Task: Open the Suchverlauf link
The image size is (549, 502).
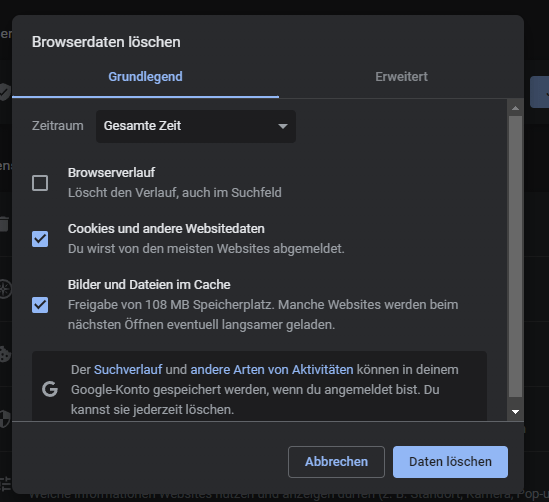Action: pos(128,370)
